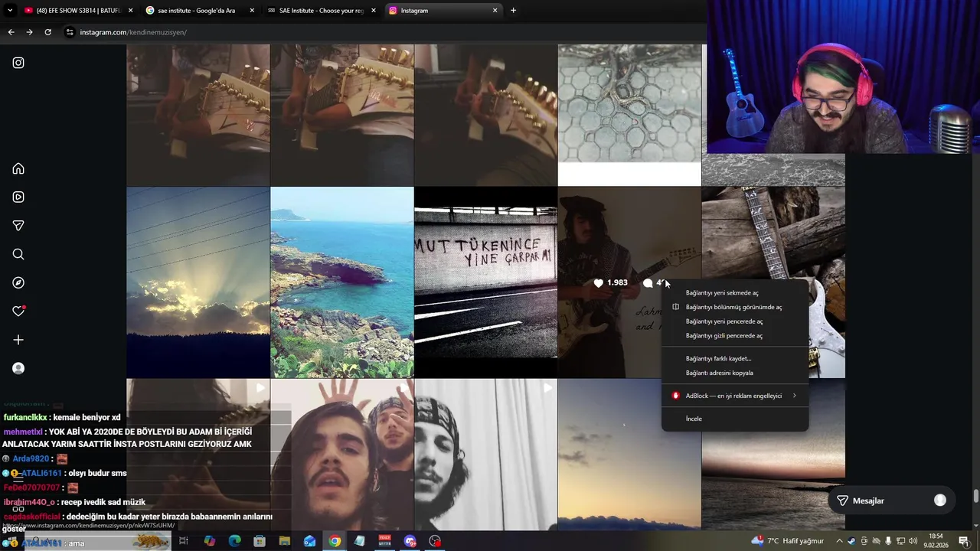This screenshot has width=980, height=551.
Task: Click Chrome icon in taskbar
Action: 335,541
